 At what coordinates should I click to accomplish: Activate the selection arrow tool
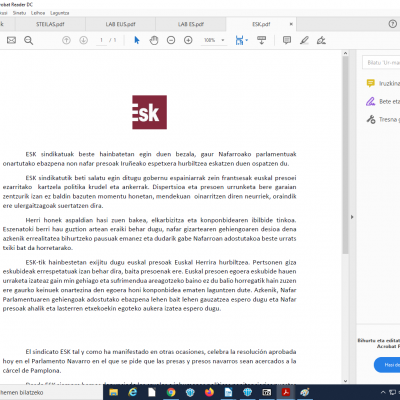[x=137, y=40]
